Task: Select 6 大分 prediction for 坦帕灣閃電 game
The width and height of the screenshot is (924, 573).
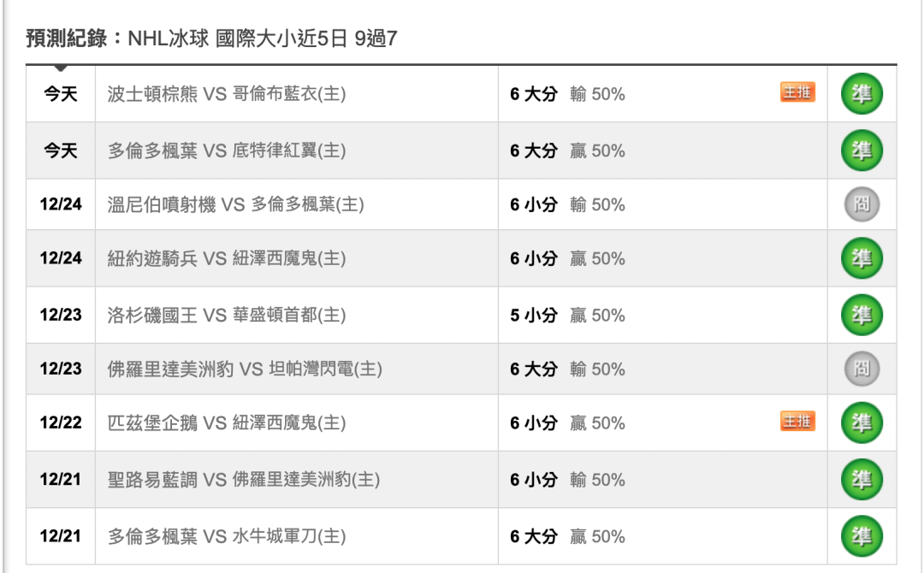Action: pos(533,369)
